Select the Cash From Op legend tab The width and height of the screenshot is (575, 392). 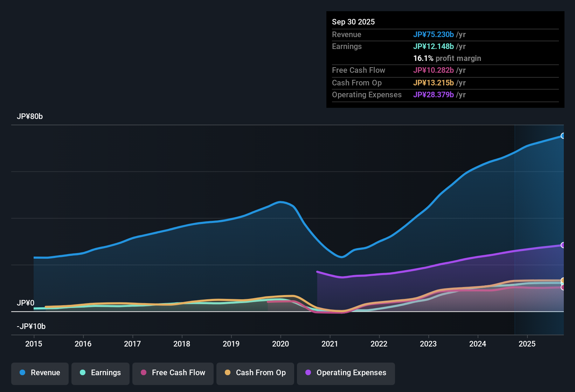(x=255, y=373)
